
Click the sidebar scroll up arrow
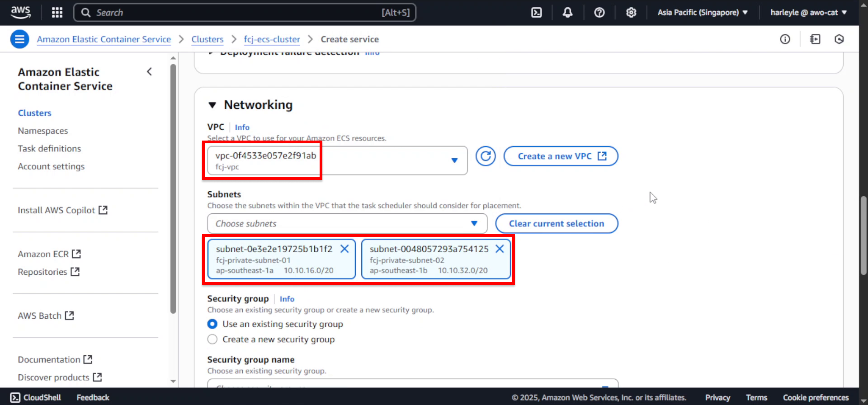(x=173, y=58)
